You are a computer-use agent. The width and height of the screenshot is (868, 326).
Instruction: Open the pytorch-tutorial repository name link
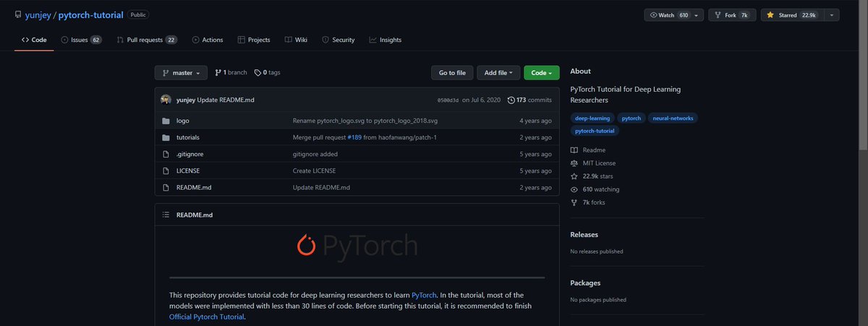click(92, 14)
